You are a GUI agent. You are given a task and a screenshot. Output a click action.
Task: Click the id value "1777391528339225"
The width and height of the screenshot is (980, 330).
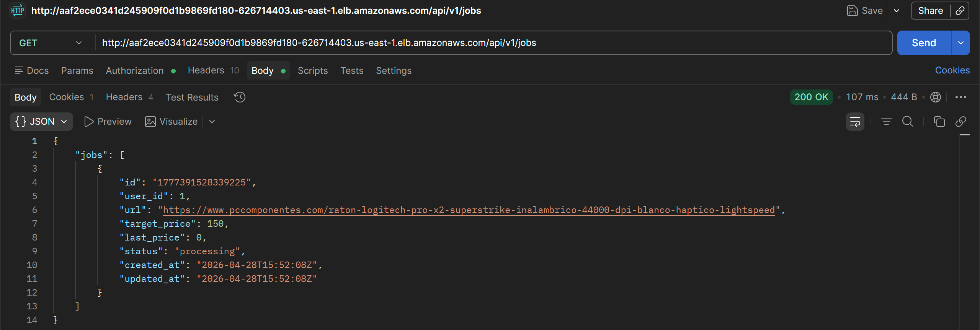click(x=202, y=182)
